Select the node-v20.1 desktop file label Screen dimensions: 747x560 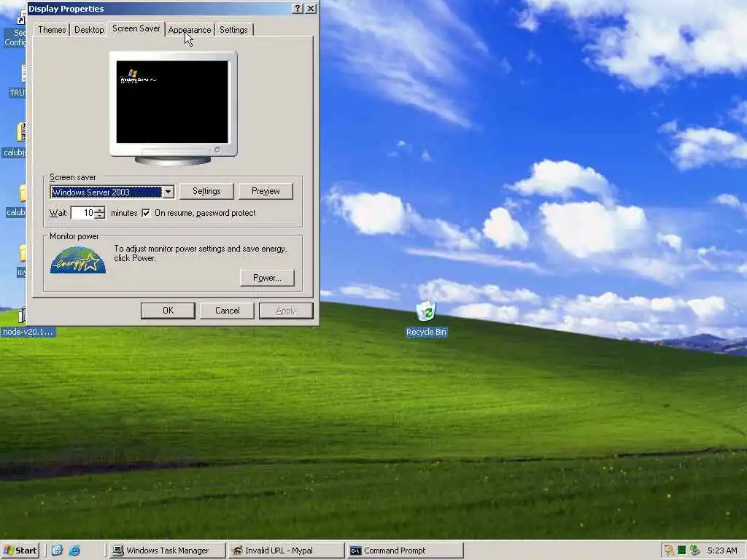[28, 332]
